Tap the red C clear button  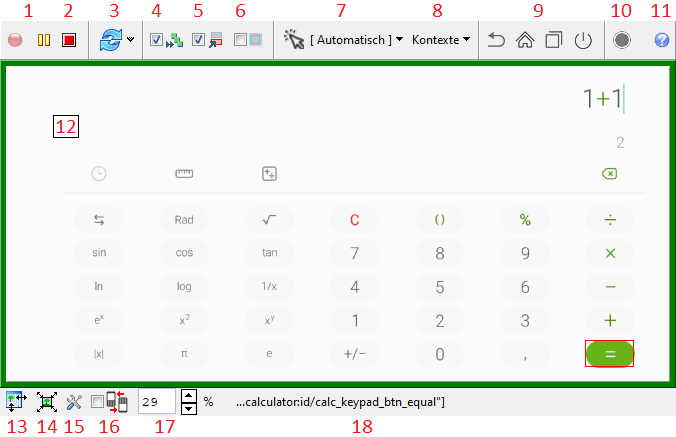[x=354, y=219]
